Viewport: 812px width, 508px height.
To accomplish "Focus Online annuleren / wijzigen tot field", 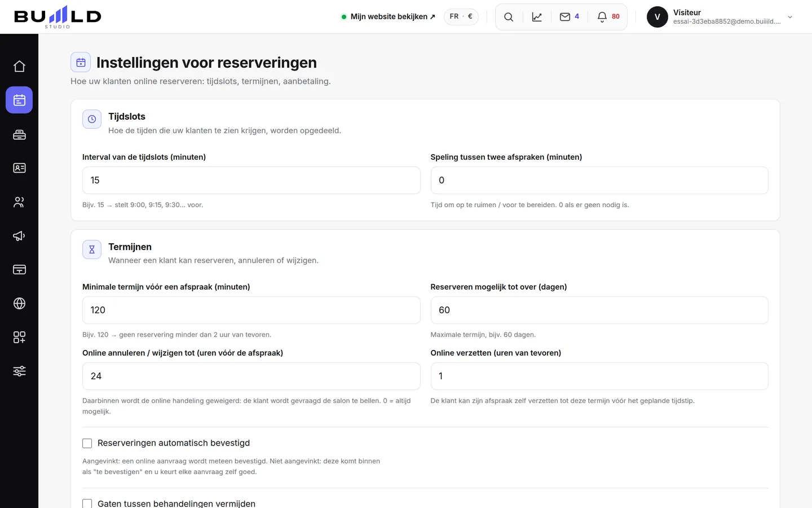I will pos(251,376).
